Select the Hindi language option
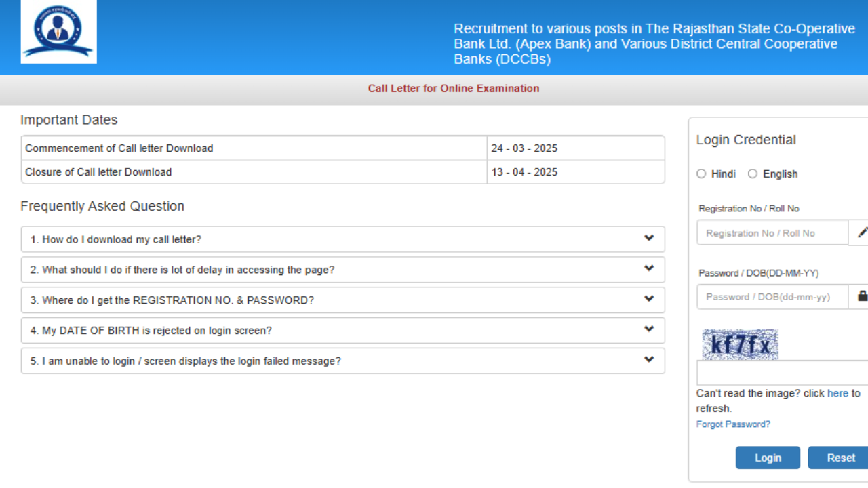The height and width of the screenshot is (488, 868). 701,174
